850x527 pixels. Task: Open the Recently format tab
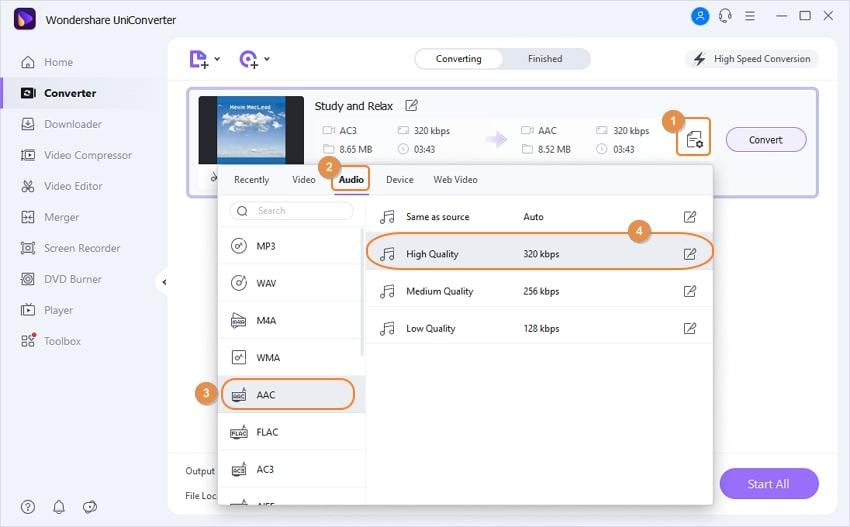pyautogui.click(x=252, y=179)
